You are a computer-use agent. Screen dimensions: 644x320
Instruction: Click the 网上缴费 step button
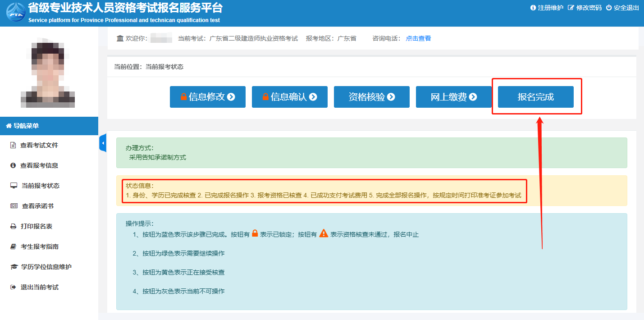tap(453, 97)
